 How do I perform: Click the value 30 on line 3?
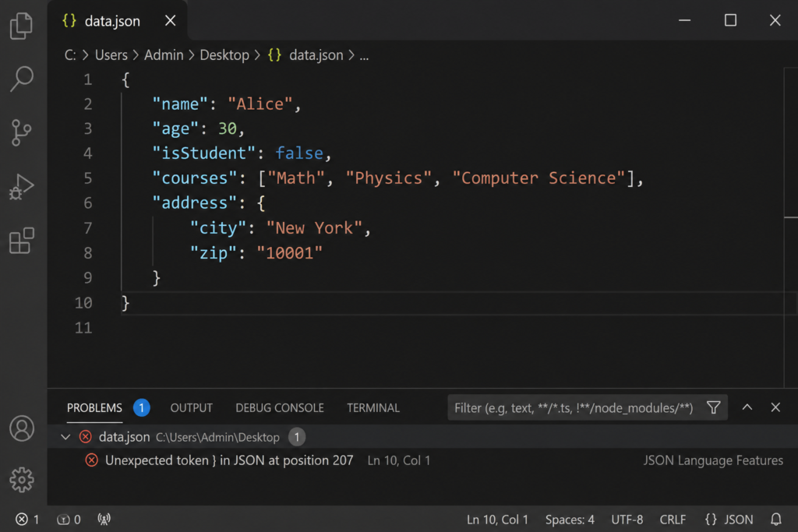228,129
